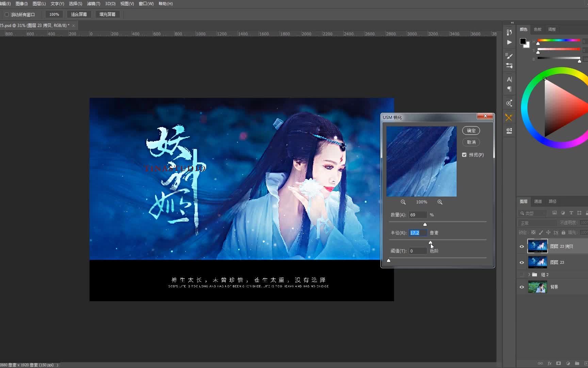Open the Brush settings panel icon
Viewport: 588px width, 368px height.
(x=509, y=65)
